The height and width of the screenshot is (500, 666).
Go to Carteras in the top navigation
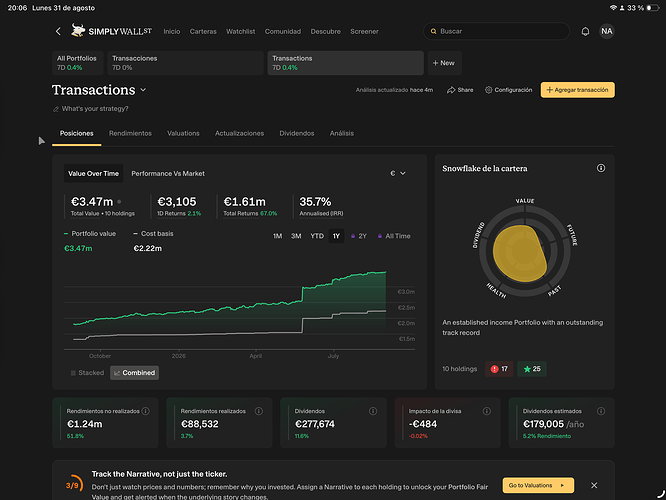(203, 31)
